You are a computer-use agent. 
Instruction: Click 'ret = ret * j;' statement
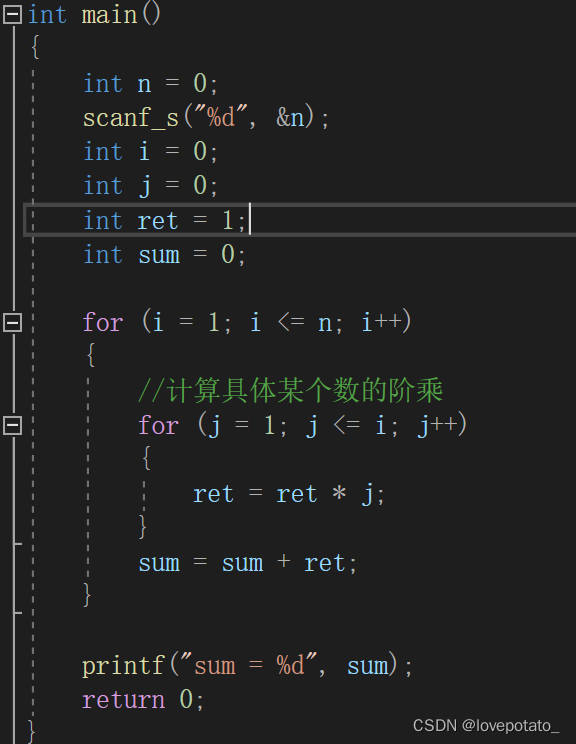pyautogui.click(x=288, y=494)
